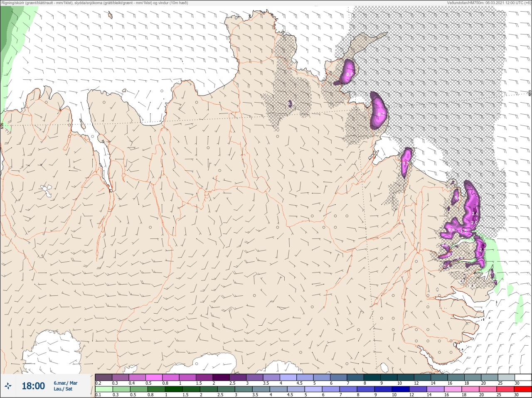
Task: Select the periwinkle 5 swatch in lower legend row
Action: tap(313, 390)
